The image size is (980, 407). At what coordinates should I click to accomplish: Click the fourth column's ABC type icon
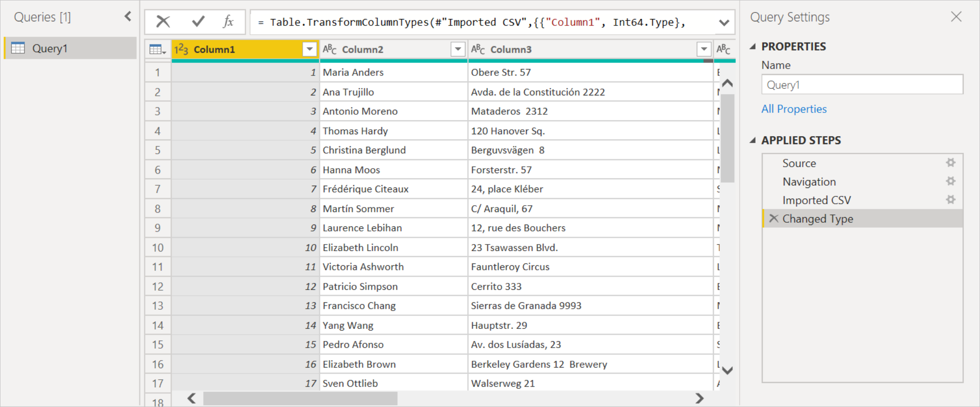pos(723,49)
